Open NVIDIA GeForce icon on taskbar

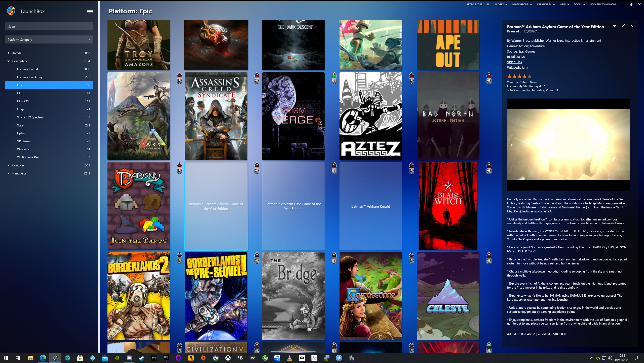click(117, 358)
